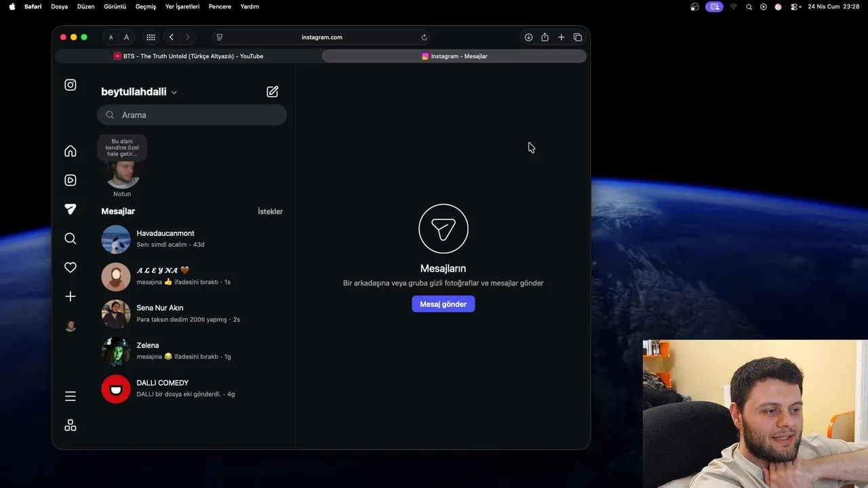Add new Safari tab
Screen dimensions: 868x488
tap(561, 37)
